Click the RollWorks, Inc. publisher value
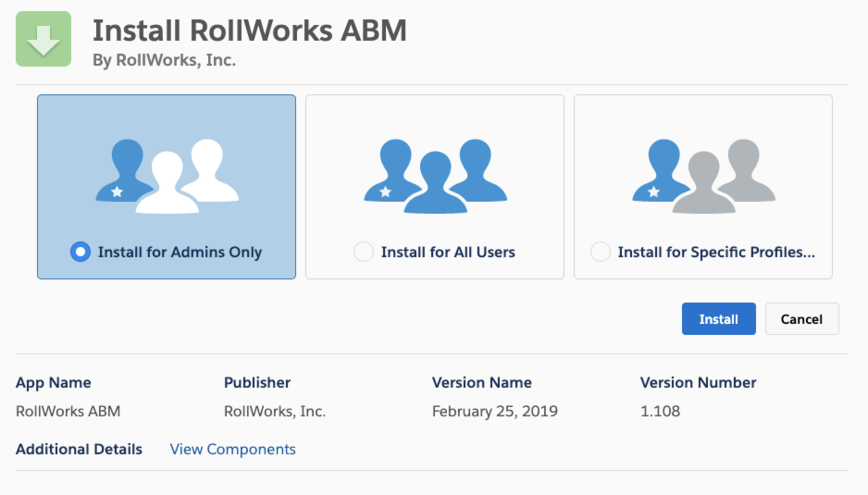Image resolution: width=868 pixels, height=495 pixels. coord(275,412)
